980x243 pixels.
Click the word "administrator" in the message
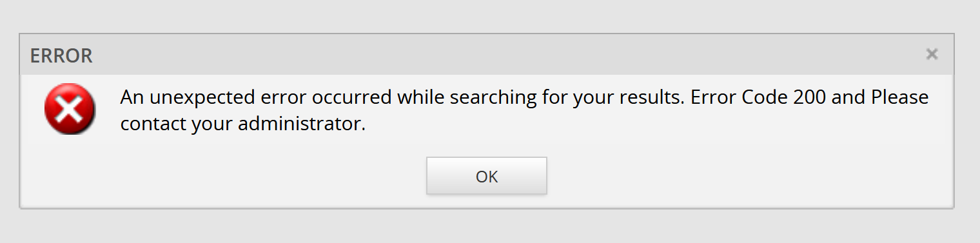tap(302, 123)
